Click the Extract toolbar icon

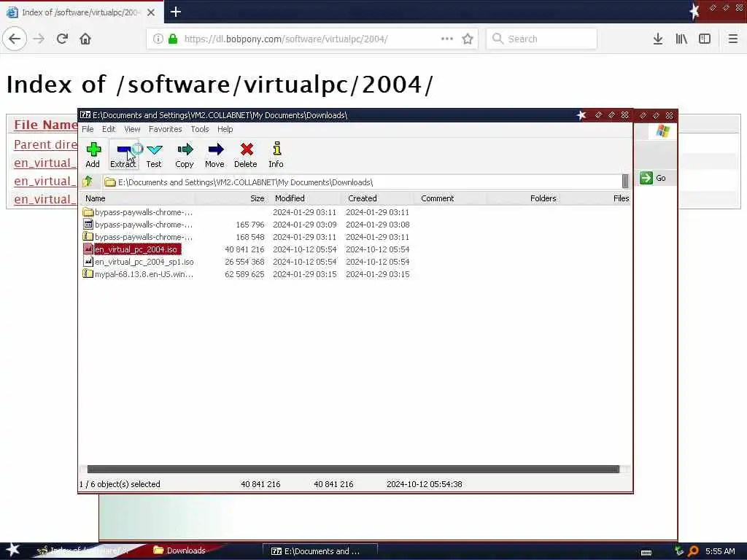(x=123, y=155)
